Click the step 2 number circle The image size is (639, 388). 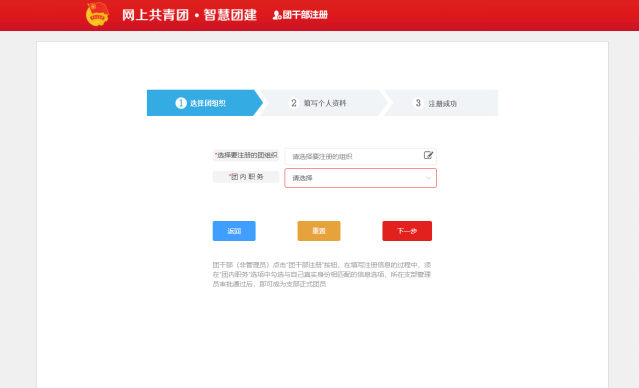[293, 103]
